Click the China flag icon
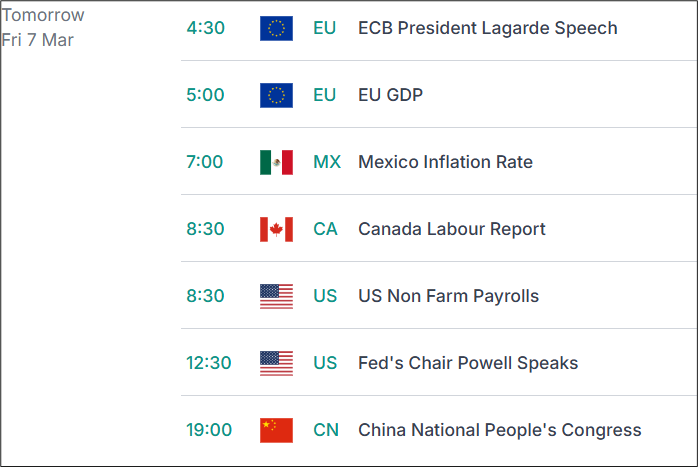 [x=276, y=430]
